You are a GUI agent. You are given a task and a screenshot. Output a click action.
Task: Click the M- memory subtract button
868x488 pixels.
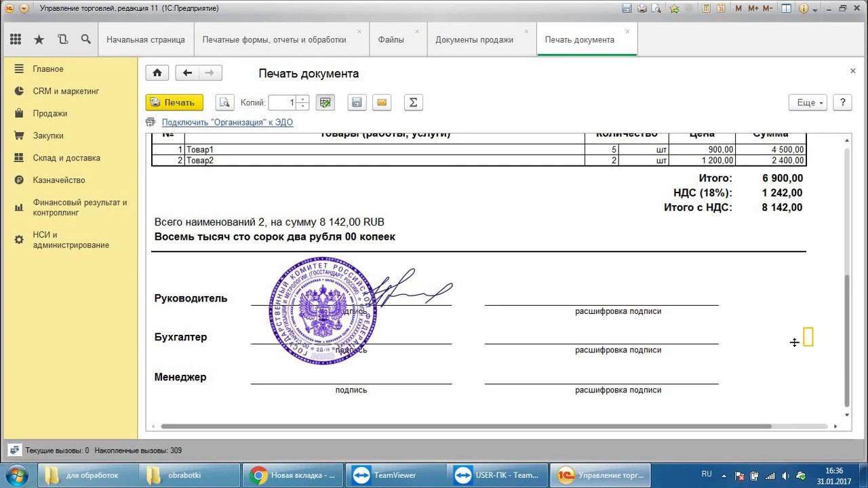(768, 9)
